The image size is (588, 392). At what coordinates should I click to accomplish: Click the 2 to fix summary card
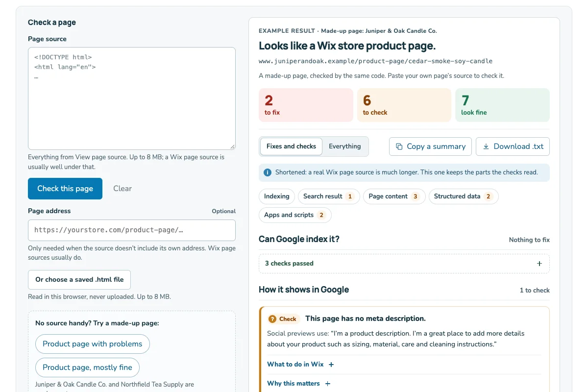[306, 105]
